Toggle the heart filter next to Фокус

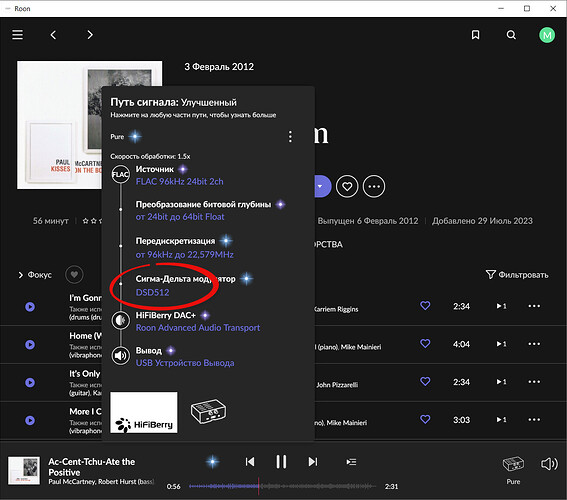74,275
